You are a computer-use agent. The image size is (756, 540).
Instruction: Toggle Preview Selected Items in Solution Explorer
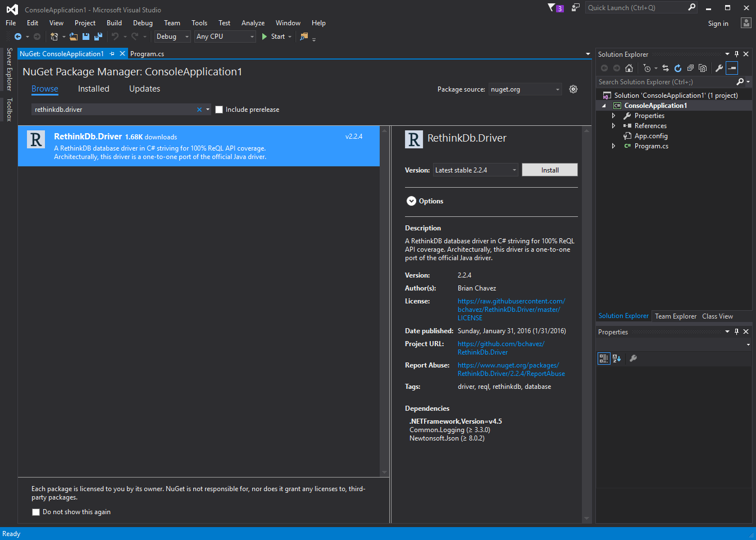click(x=732, y=68)
